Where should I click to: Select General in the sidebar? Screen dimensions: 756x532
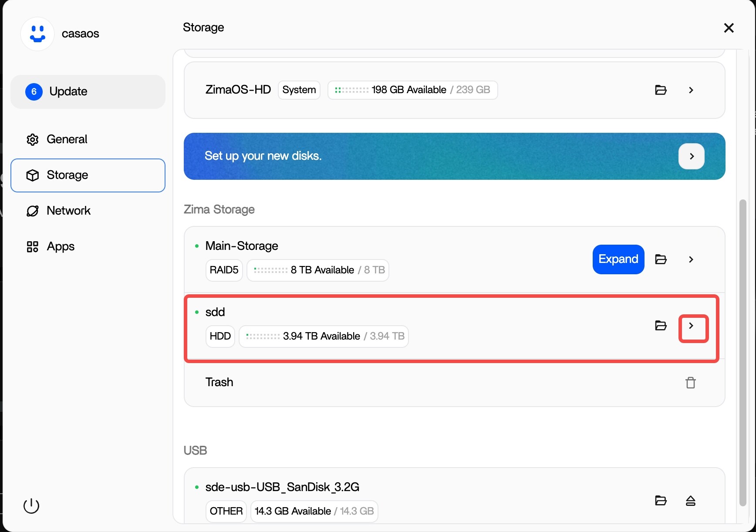(x=67, y=139)
